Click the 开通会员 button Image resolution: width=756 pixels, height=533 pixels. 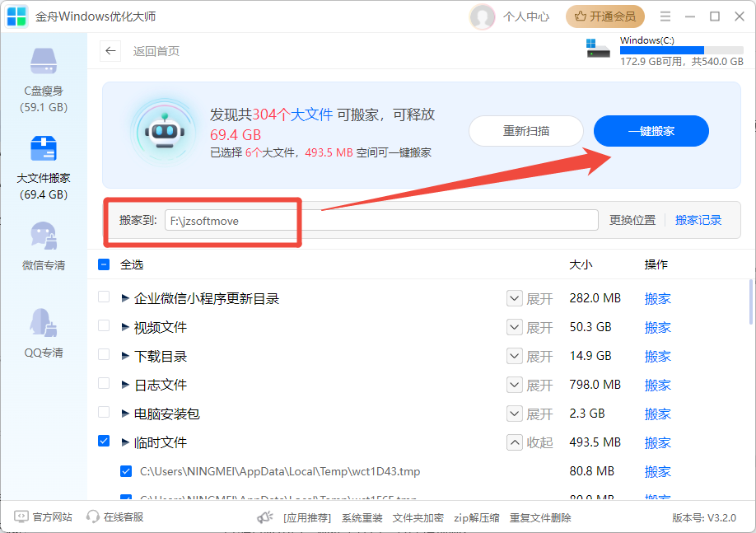click(x=605, y=16)
